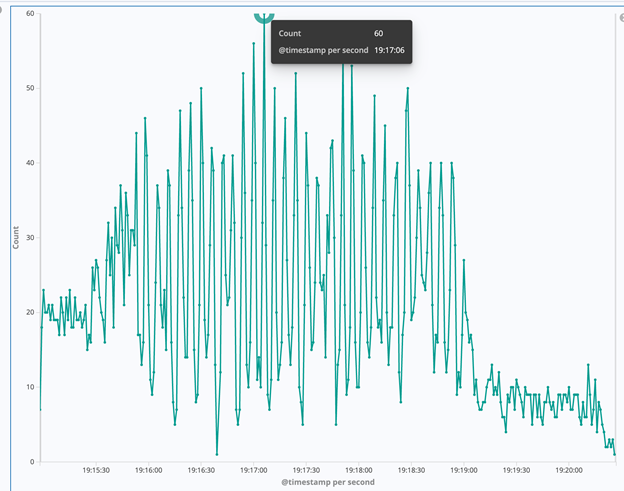Image resolution: width=624 pixels, height=491 pixels.
Task: Click the 50 y-axis tick label
Action: coord(31,89)
